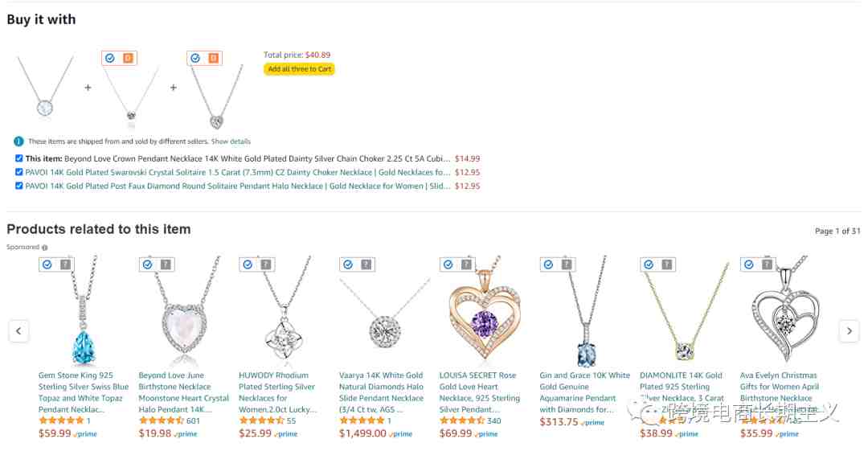The width and height of the screenshot is (868, 451).
Task: Click the DIAMONLITE gold necklace product image
Action: click(685, 311)
